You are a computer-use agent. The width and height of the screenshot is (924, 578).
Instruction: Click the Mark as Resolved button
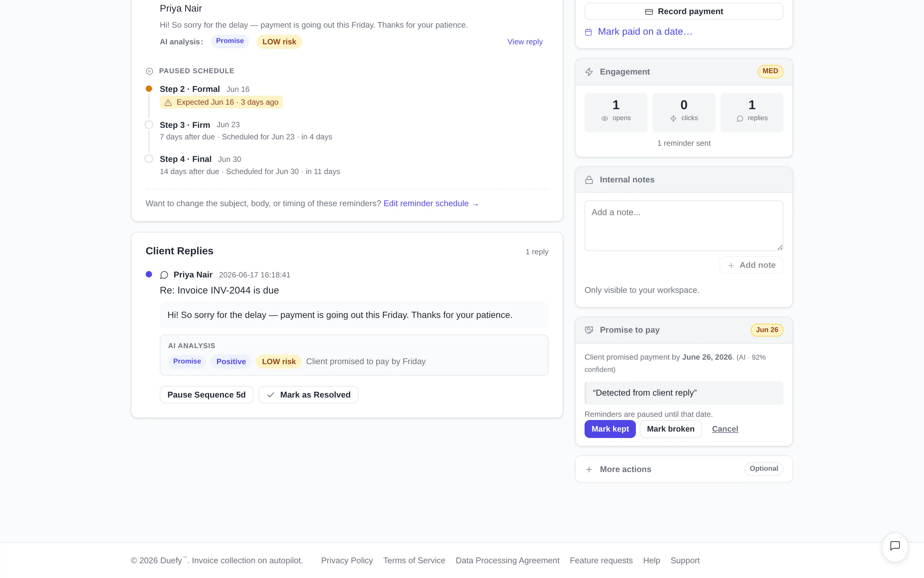pyautogui.click(x=308, y=395)
